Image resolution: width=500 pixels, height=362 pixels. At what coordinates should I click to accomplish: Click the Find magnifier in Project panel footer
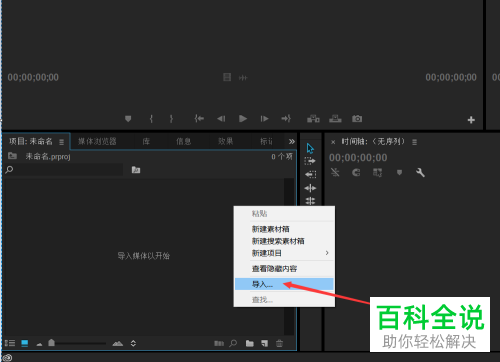click(x=233, y=343)
